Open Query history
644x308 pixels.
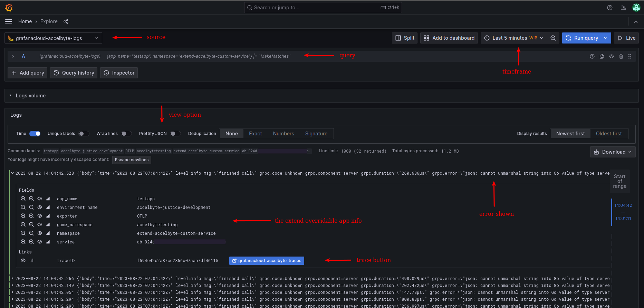[x=74, y=73]
